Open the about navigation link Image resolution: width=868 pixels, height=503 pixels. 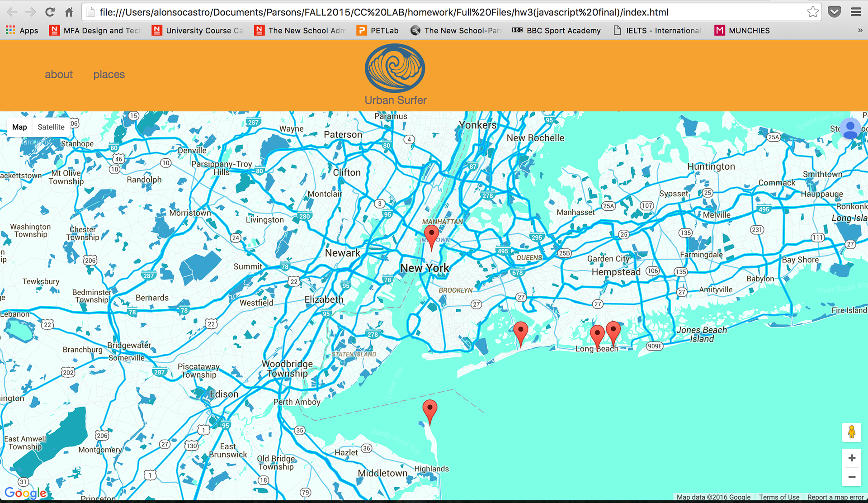(x=59, y=75)
